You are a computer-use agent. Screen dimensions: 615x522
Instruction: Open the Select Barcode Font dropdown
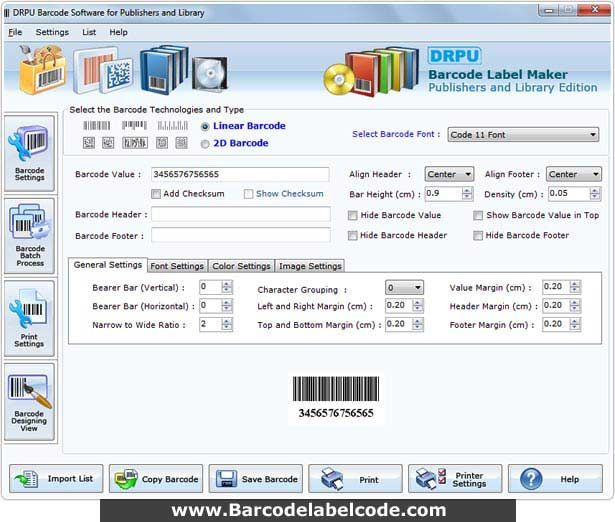(x=523, y=135)
